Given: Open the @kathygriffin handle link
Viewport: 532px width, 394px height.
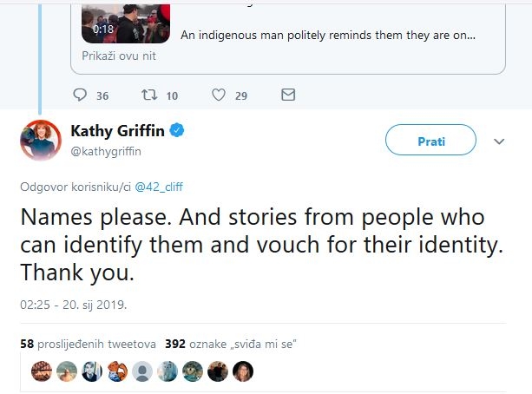Looking at the screenshot, I should (x=106, y=151).
